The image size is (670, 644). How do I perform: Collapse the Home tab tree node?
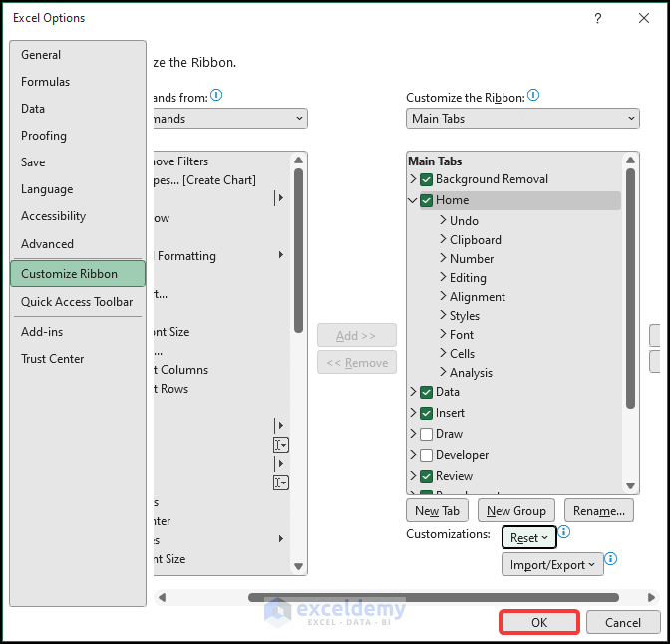pos(413,200)
